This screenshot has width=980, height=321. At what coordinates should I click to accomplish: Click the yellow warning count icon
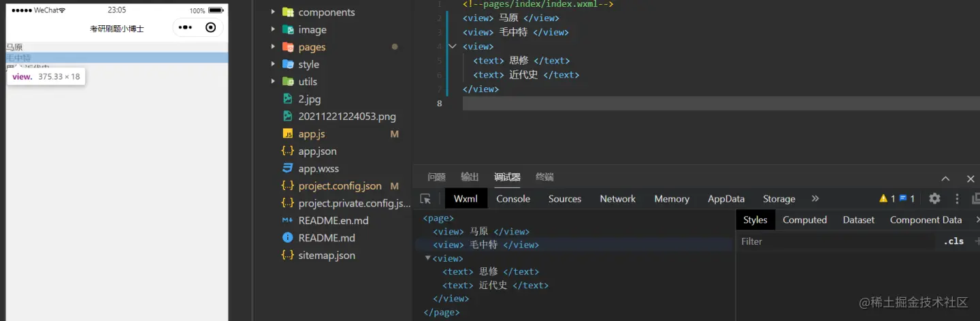click(883, 198)
